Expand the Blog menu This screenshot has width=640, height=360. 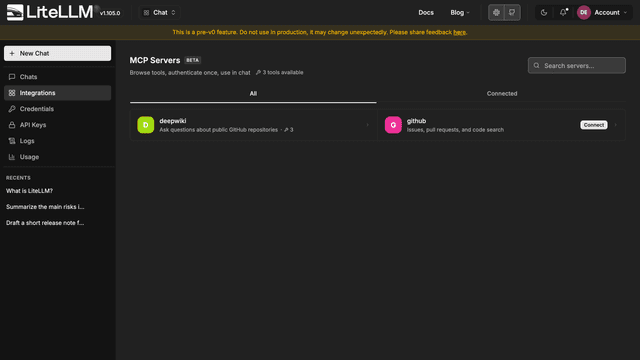click(x=460, y=13)
